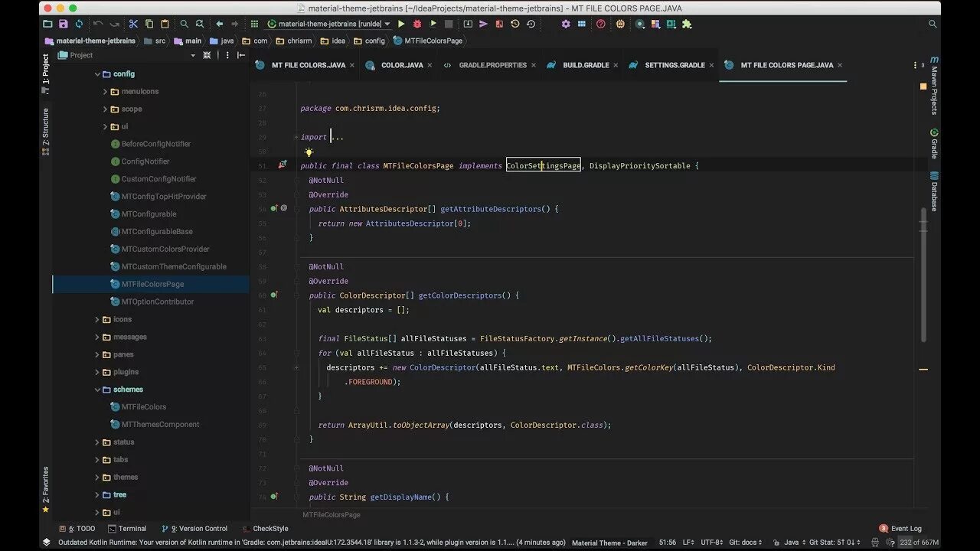Click the Stop square icon
This screenshot has width=980, height=551.
pos(449,24)
